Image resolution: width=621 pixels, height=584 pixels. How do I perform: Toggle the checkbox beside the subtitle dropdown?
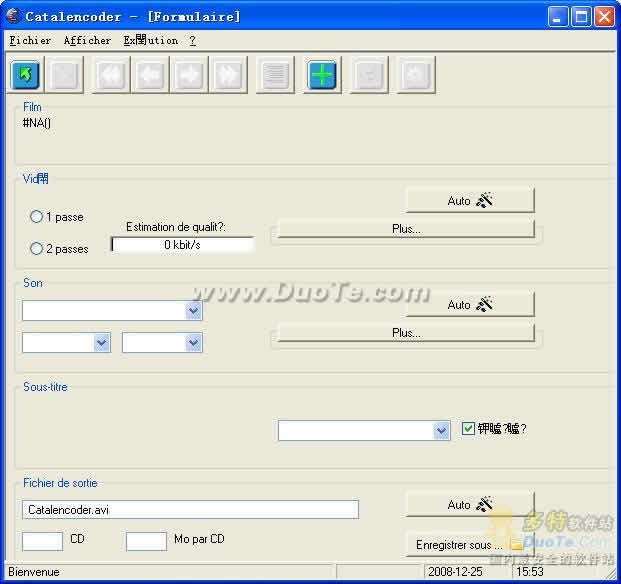(x=468, y=428)
